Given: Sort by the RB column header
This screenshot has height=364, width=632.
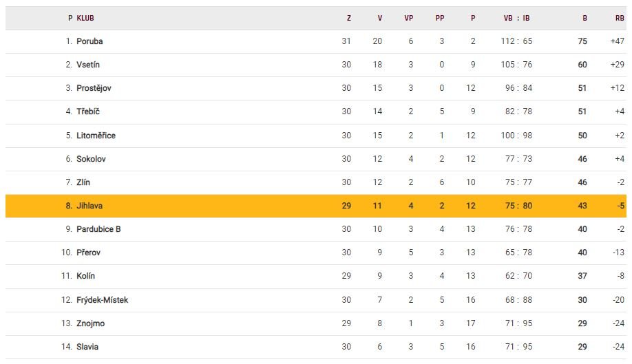Looking at the screenshot, I should 620,19.
